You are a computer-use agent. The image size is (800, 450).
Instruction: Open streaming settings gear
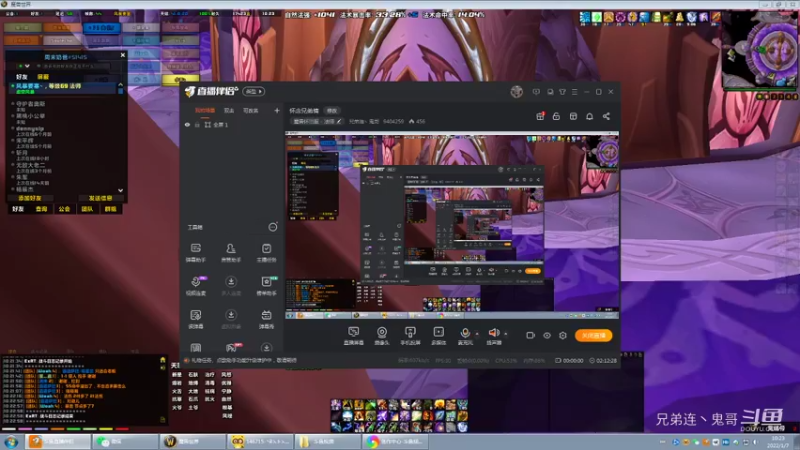pyautogui.click(x=563, y=335)
